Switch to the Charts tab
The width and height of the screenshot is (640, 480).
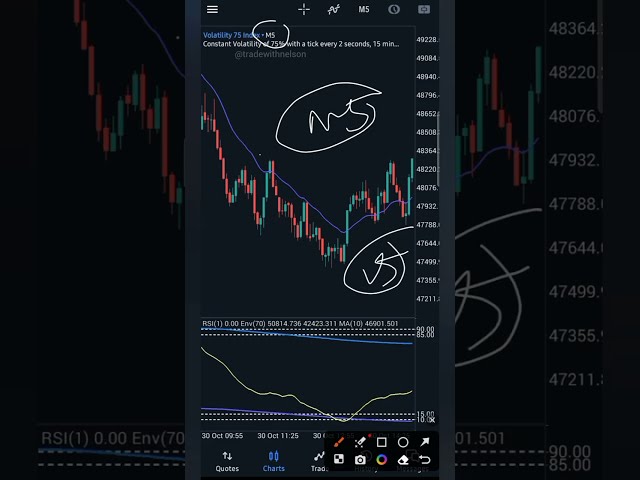coord(273,462)
